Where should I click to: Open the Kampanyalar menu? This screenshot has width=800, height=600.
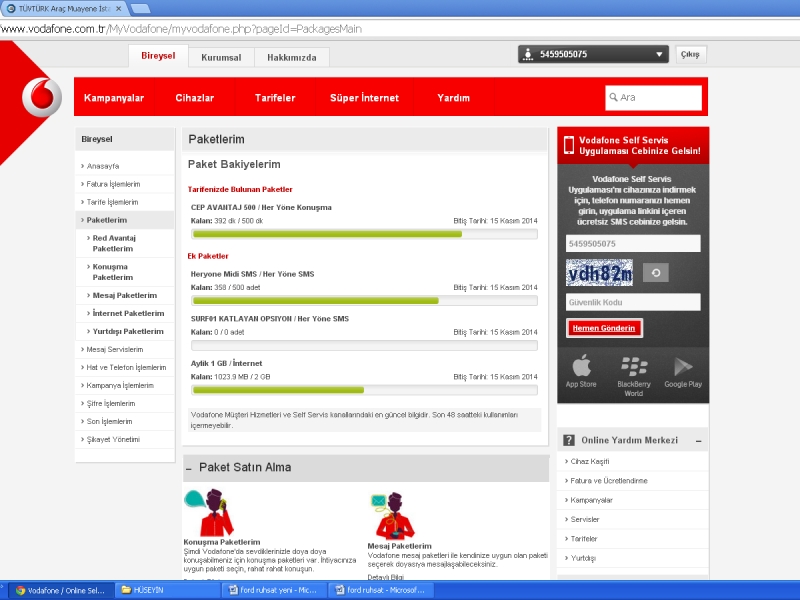[x=114, y=97]
